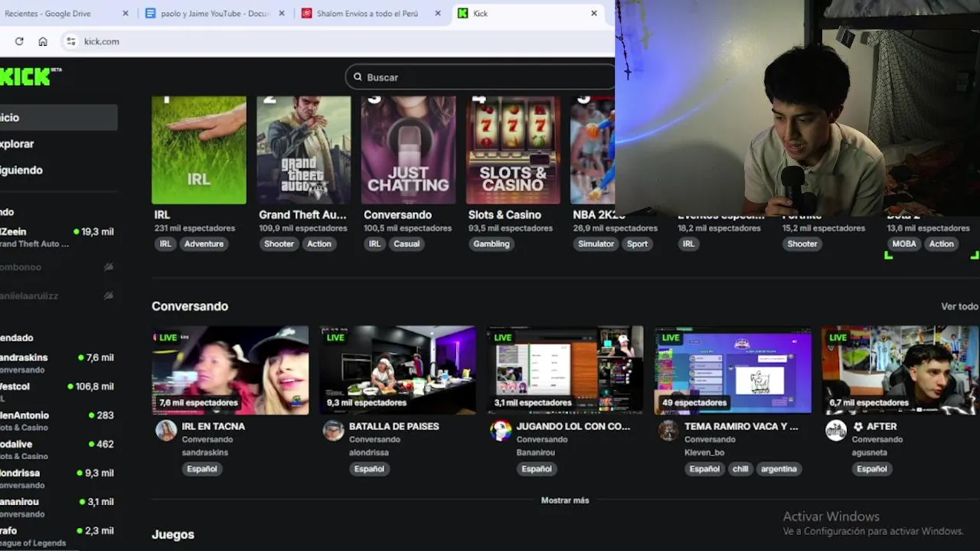Click the Conversando category title under Just Chatting
Viewport: 980px width, 551px height.
click(x=397, y=215)
